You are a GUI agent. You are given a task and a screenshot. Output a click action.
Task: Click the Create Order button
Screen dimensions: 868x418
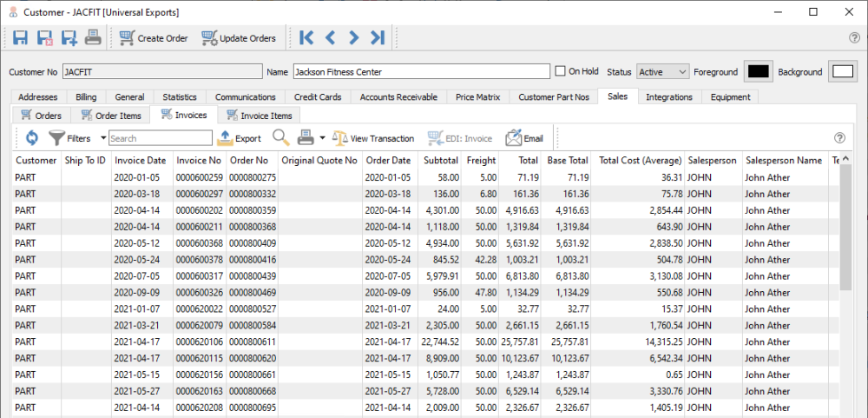(x=154, y=37)
